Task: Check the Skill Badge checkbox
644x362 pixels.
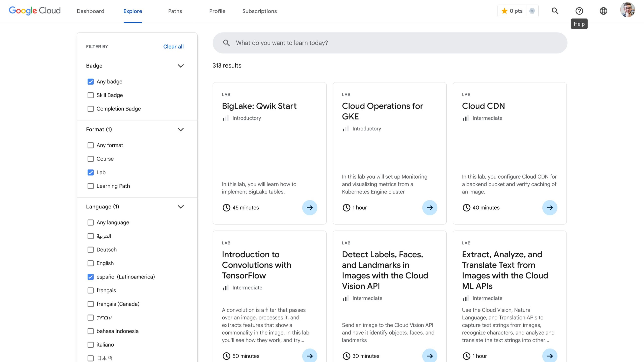Action: (91, 95)
